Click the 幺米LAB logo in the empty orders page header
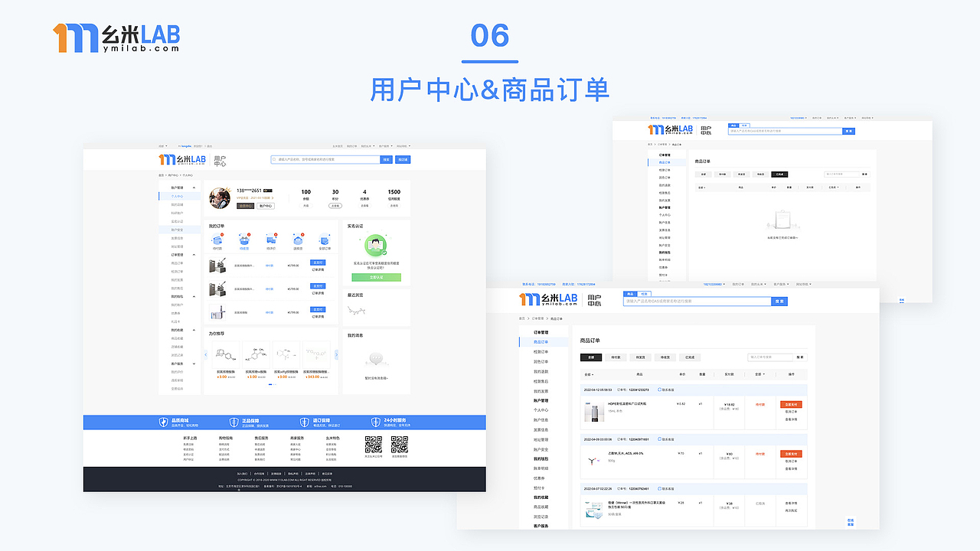 coord(671,130)
